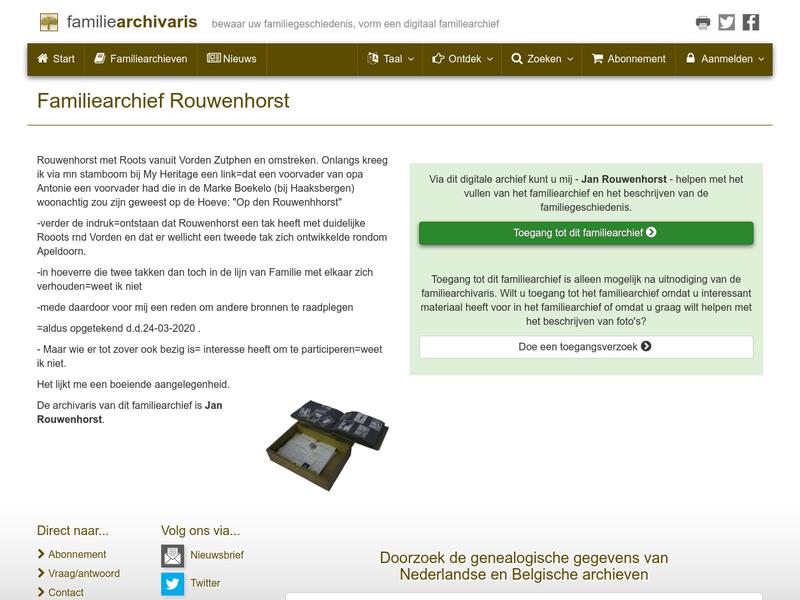Click the magnifier icon next to Zoeken
800x600 pixels.
(x=516, y=59)
